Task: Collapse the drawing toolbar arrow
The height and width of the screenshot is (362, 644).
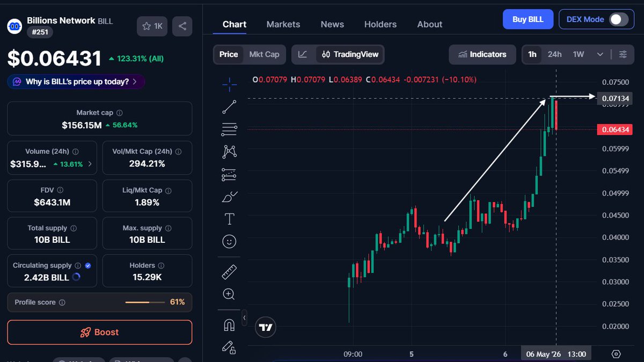Action: pos(245,318)
